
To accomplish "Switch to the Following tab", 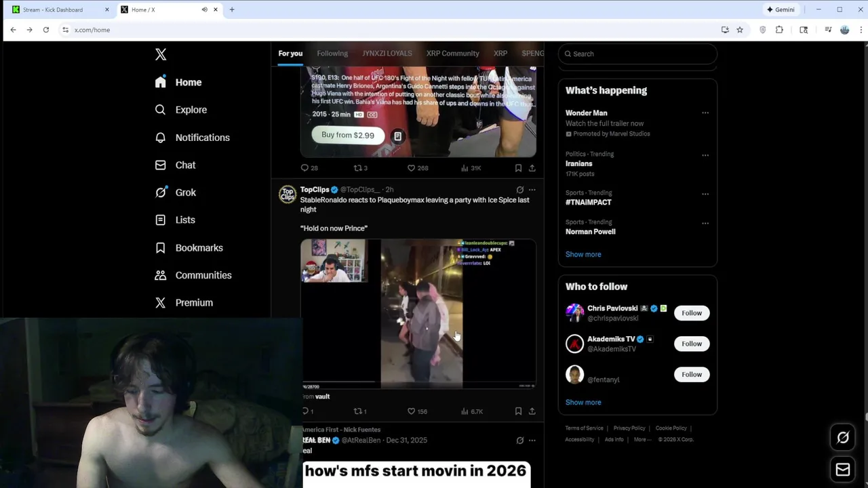I will [332, 54].
